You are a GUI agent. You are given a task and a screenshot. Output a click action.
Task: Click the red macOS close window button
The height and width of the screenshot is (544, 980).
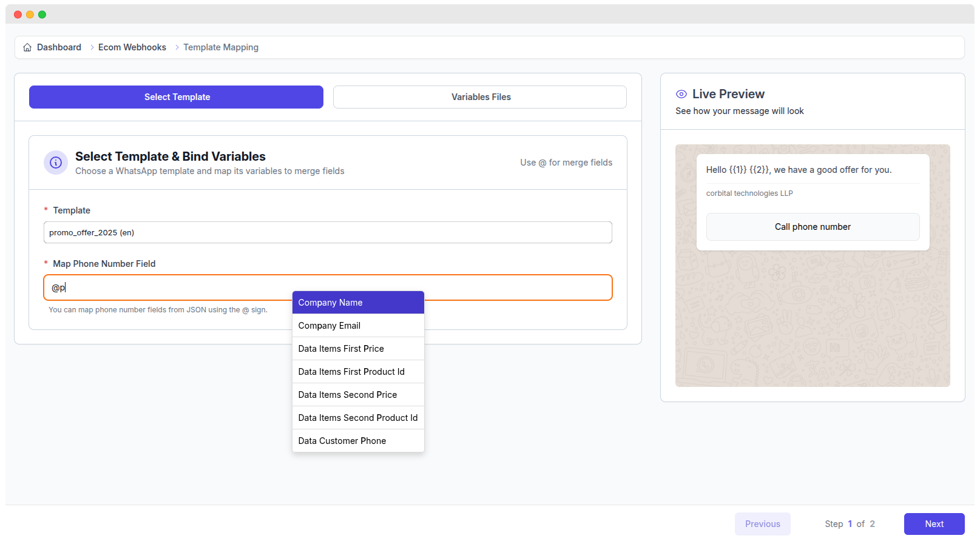coord(18,15)
